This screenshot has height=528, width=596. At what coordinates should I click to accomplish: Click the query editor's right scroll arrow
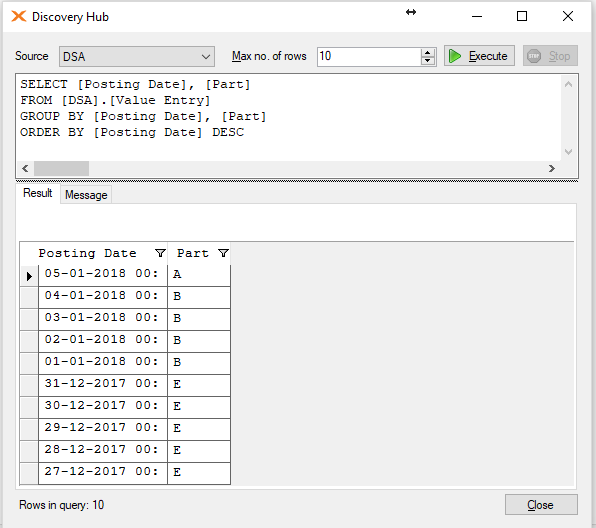pyautogui.click(x=552, y=168)
